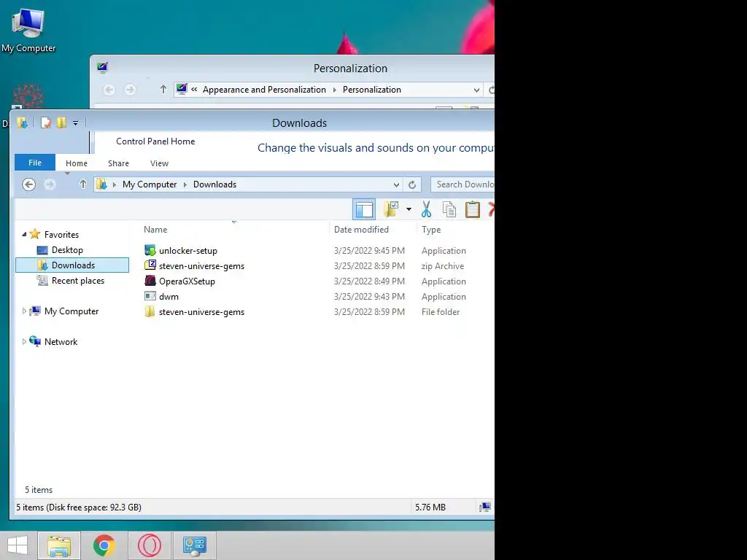This screenshot has height=560, width=747.
Task: Sort files by the Type column header
Action: [431, 230]
